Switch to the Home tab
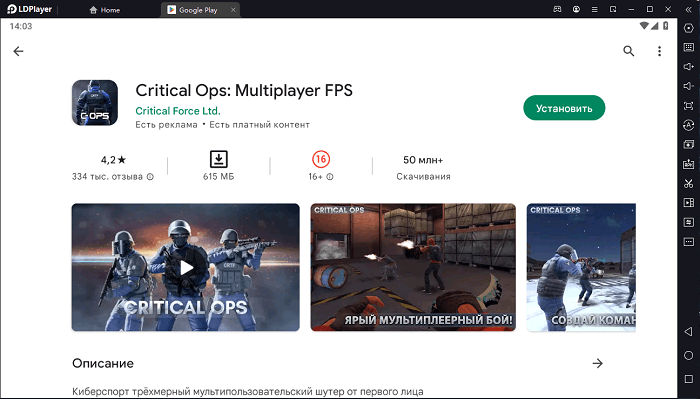 click(105, 10)
